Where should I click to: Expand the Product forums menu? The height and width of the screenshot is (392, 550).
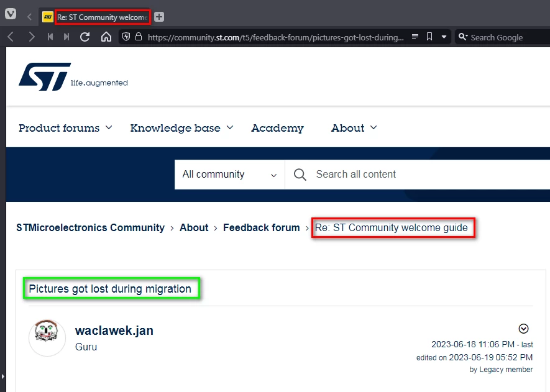coord(66,128)
